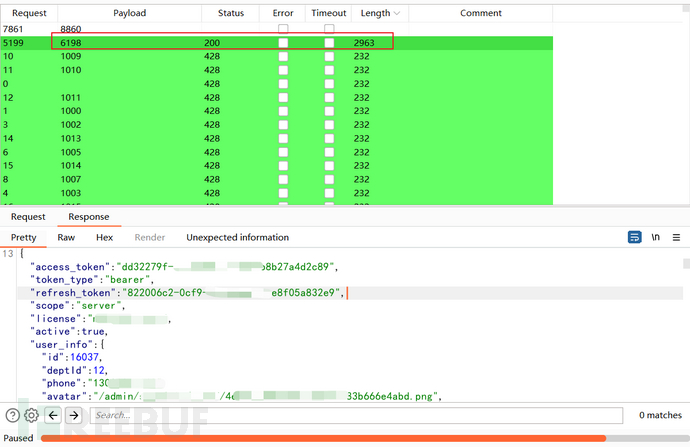Select request row 11 with payload 1010
Viewport: 690px width, 447px height.
(x=276, y=70)
